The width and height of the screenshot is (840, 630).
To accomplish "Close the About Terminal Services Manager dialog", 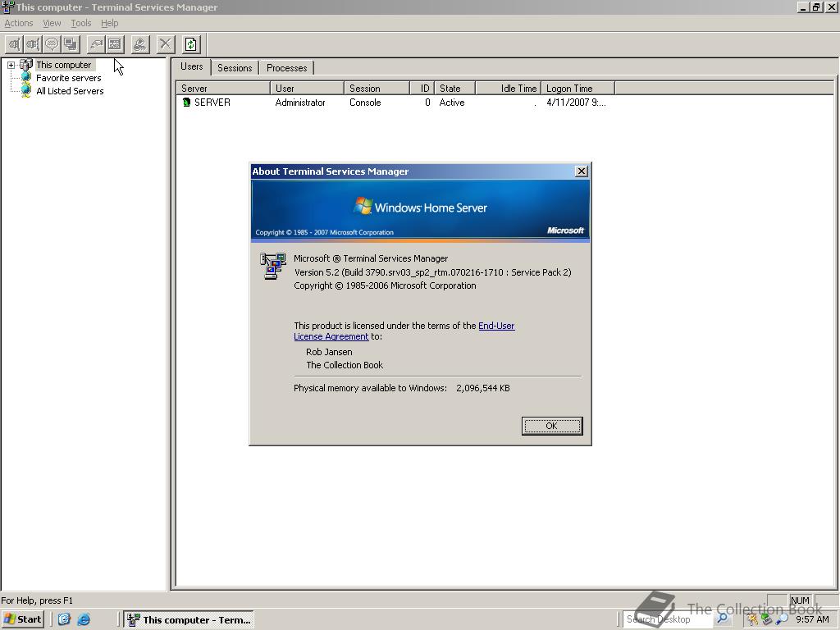I will (582, 171).
